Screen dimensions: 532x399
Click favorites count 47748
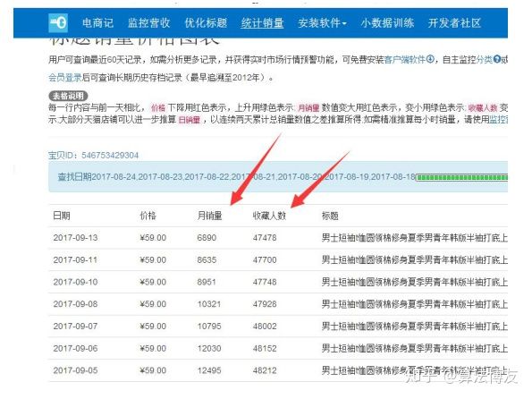pyautogui.click(x=265, y=282)
